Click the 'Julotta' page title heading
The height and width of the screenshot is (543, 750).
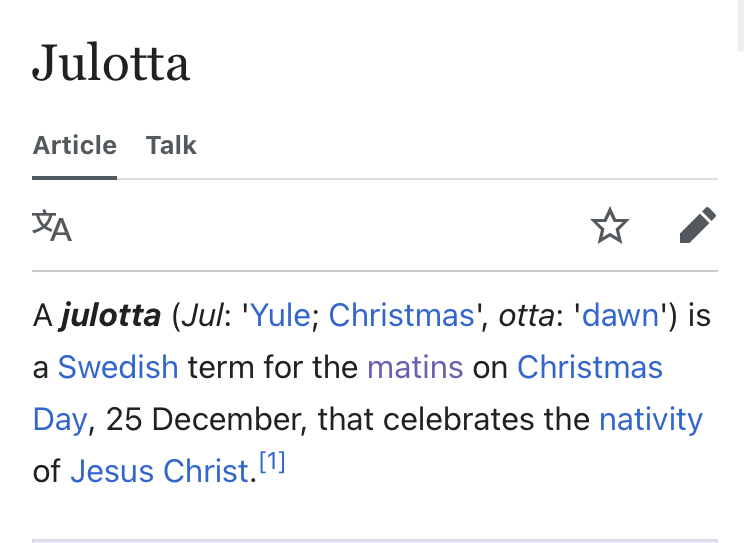point(111,64)
